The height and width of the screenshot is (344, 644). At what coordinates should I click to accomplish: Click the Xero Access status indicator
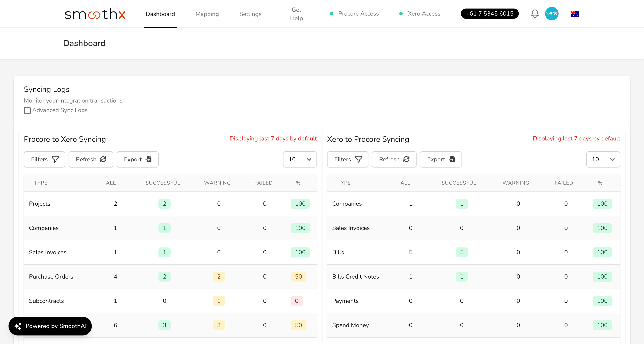click(420, 13)
